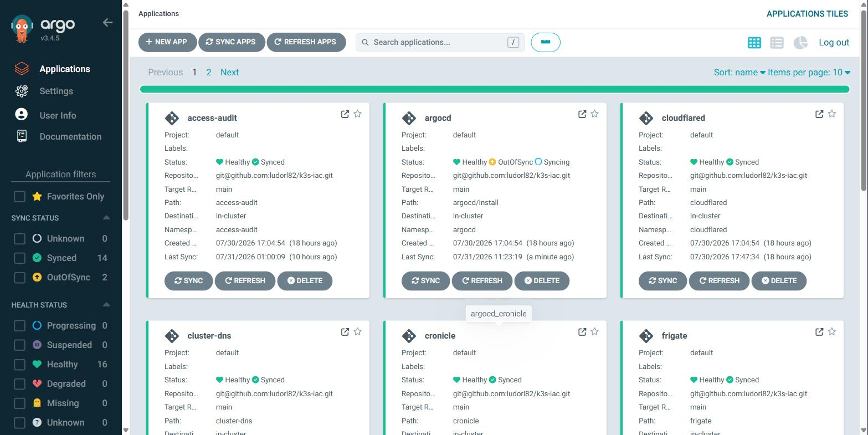The width and height of the screenshot is (868, 435).
Task: Check the Healthy filter
Action: [x=20, y=365]
